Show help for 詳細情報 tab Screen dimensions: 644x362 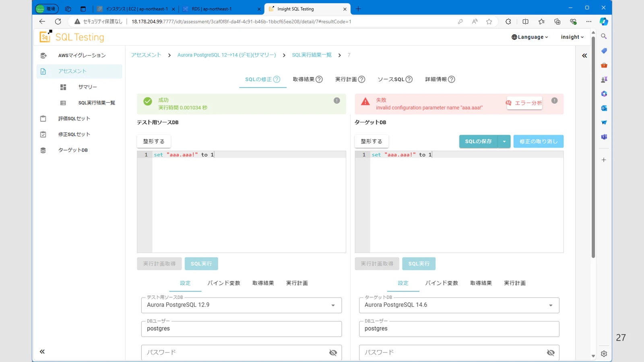(x=452, y=79)
